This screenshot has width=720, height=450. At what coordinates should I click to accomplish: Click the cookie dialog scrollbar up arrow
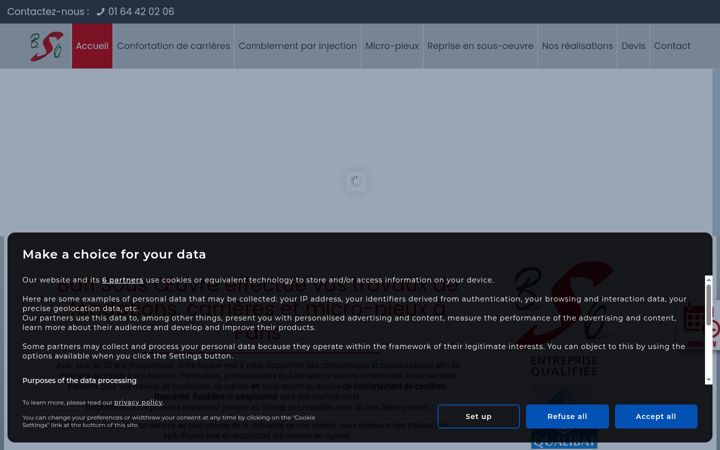709,280
